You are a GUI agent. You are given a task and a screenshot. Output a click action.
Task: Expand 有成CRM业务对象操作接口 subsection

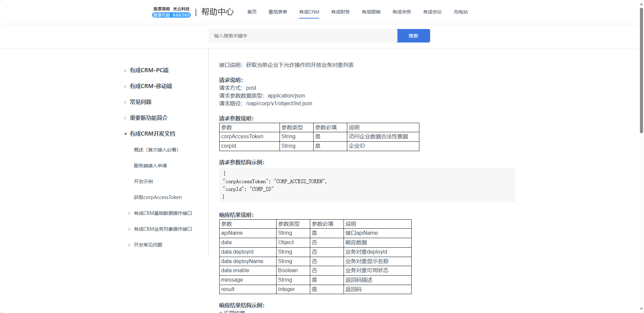click(129, 229)
